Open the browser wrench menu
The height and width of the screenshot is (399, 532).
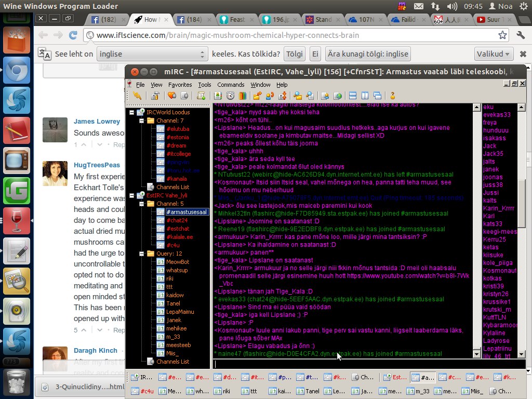pos(521,35)
